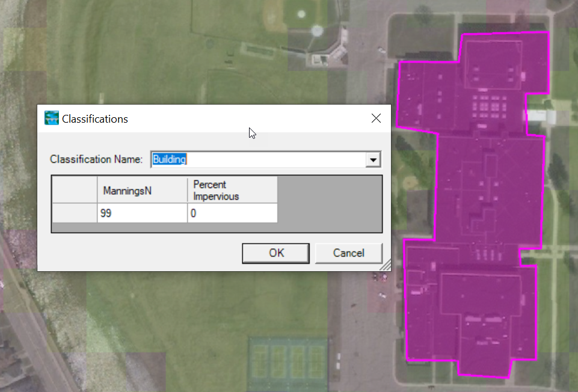Click the HEC-RAS icon in the dialog title

click(x=52, y=118)
